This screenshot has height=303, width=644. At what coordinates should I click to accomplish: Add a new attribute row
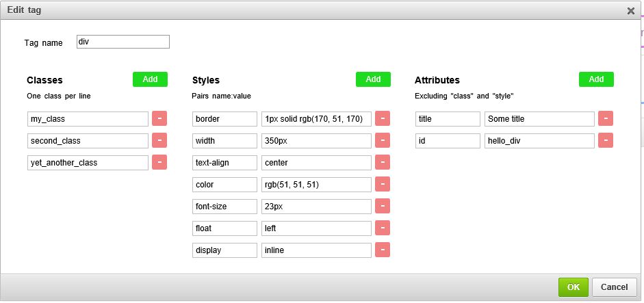596,79
